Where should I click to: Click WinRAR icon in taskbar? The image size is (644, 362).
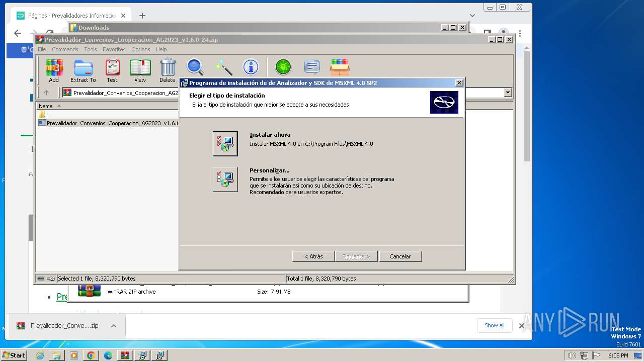[x=125, y=355]
